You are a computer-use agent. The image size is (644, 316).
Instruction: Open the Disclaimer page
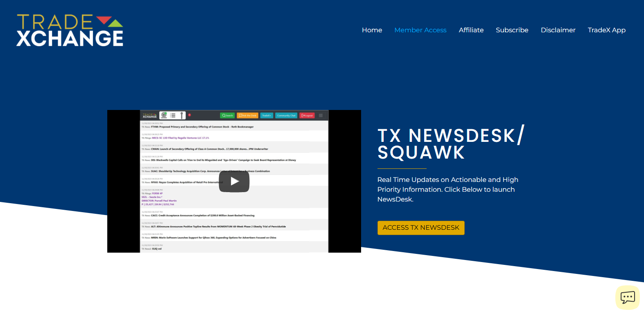point(558,30)
